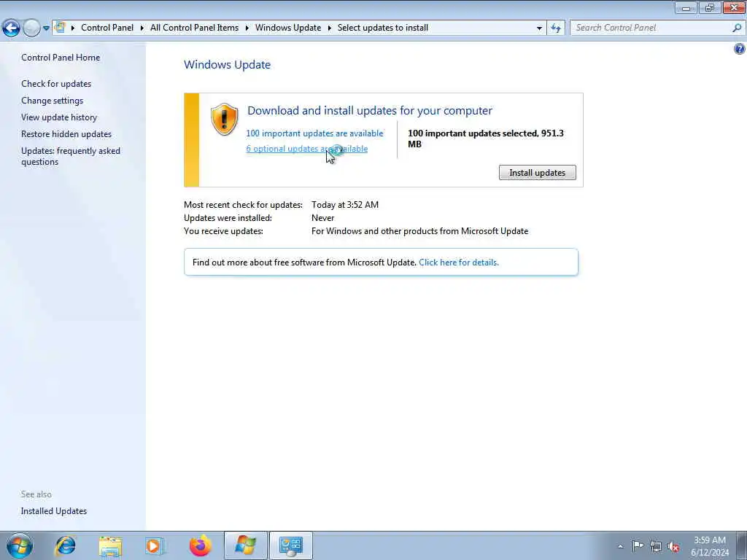Open Installed Updates link
Viewport: 747px width, 560px height.
(54, 511)
